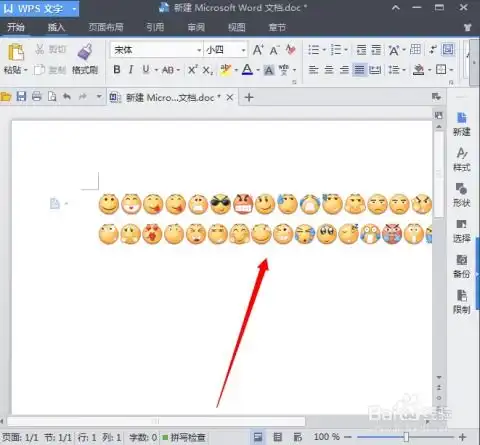The width and height of the screenshot is (480, 445).
Task: Click the Paste clipboard icon
Action: click(16, 52)
